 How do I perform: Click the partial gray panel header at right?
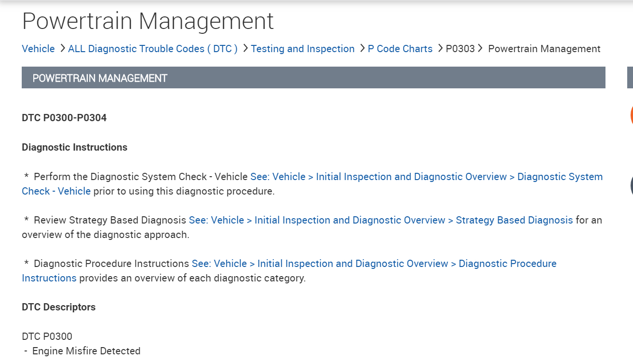630,78
